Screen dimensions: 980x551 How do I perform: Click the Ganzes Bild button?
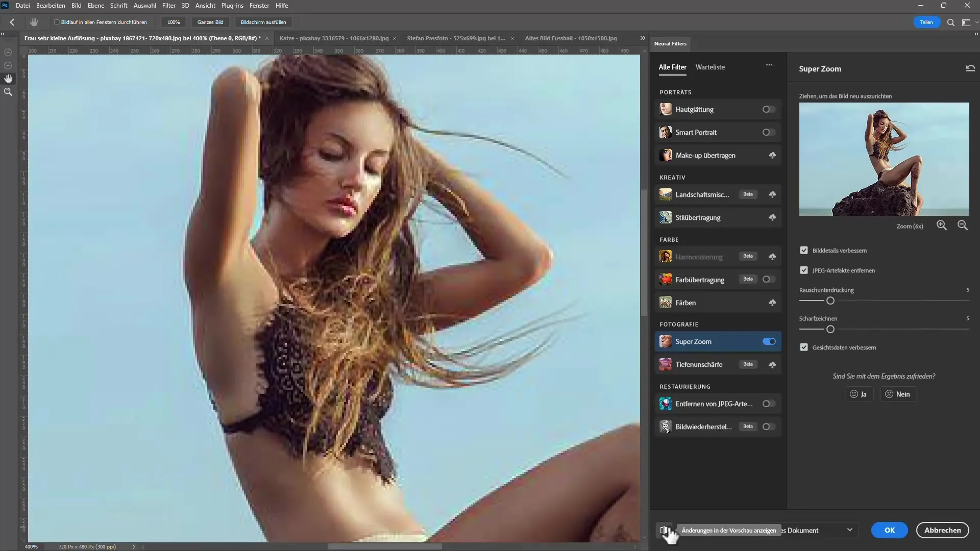click(210, 22)
